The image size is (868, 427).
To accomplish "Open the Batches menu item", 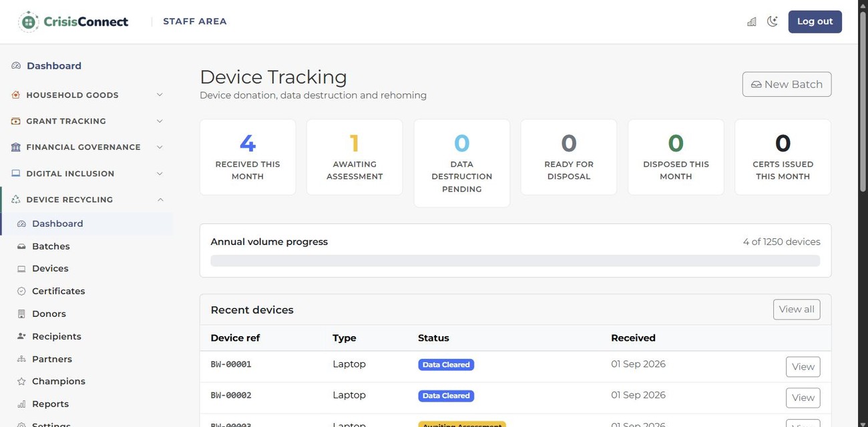I will point(51,246).
